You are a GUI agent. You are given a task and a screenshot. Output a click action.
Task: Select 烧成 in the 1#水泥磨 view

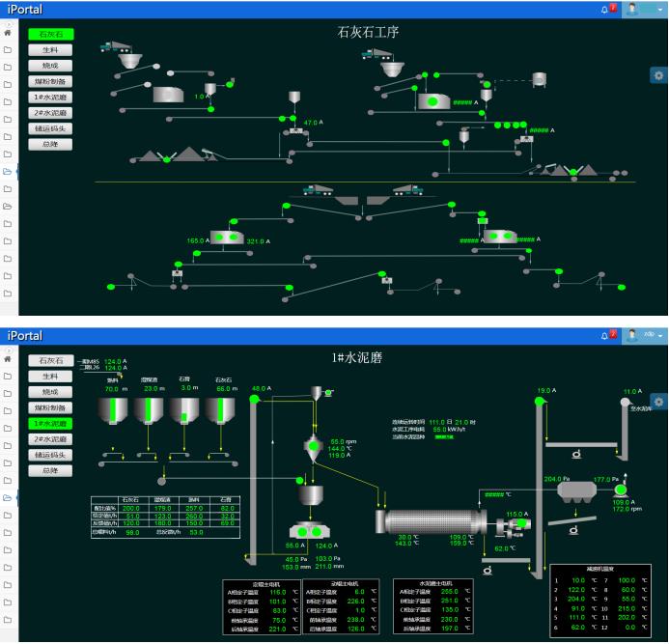(x=50, y=392)
